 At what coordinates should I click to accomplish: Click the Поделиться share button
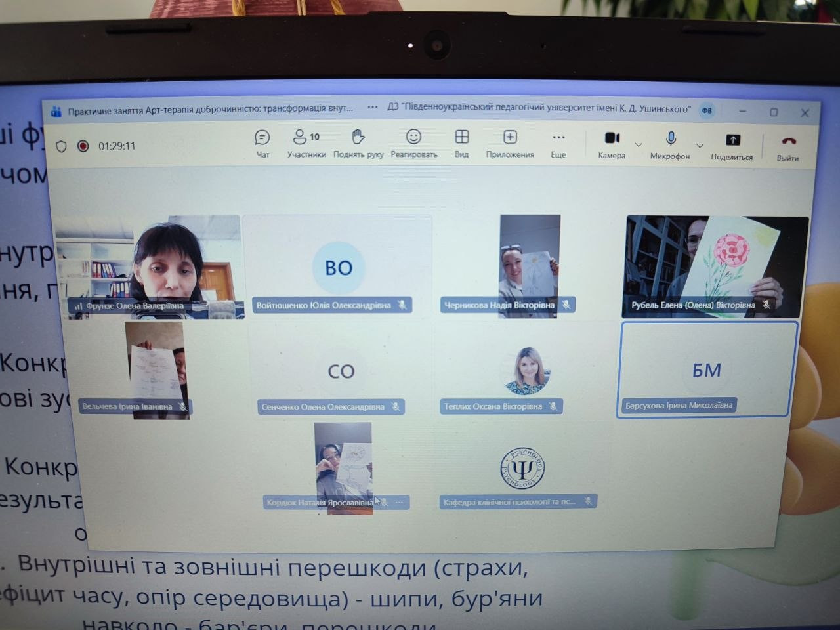click(x=732, y=145)
